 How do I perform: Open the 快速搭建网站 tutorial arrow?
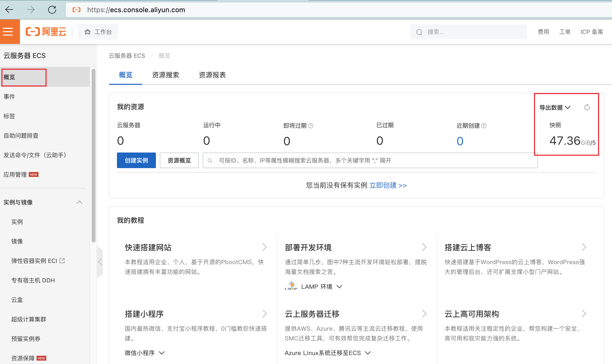pyautogui.click(x=264, y=247)
